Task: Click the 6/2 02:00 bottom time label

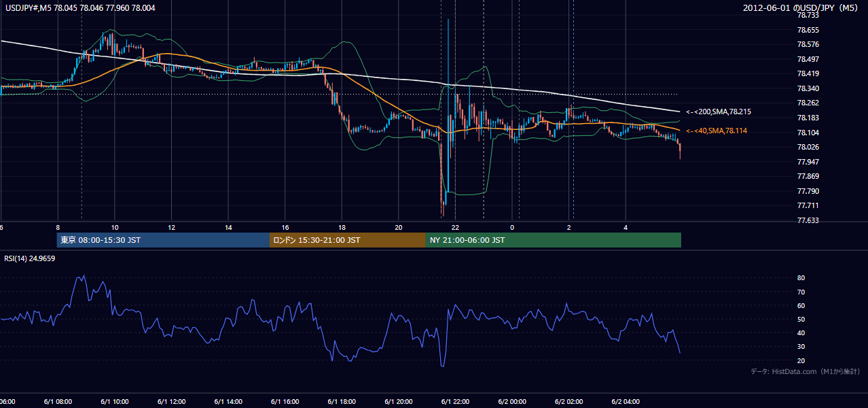Action: point(568,401)
